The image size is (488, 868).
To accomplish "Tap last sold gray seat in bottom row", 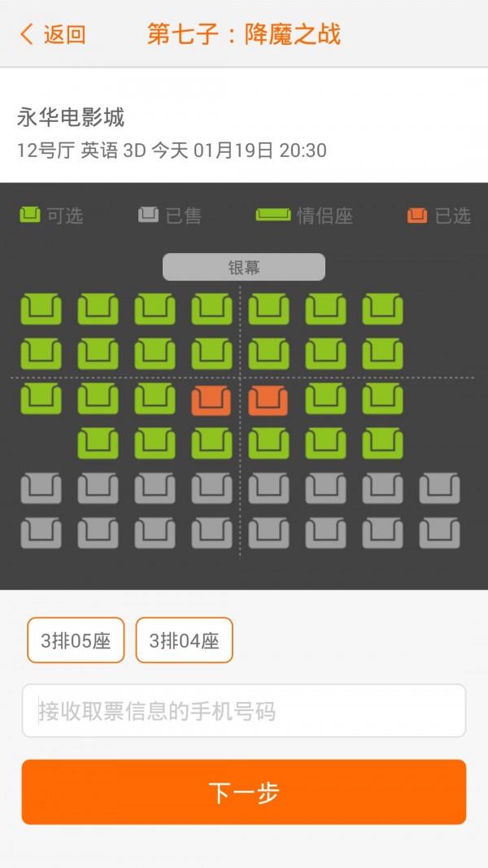I will (x=440, y=533).
